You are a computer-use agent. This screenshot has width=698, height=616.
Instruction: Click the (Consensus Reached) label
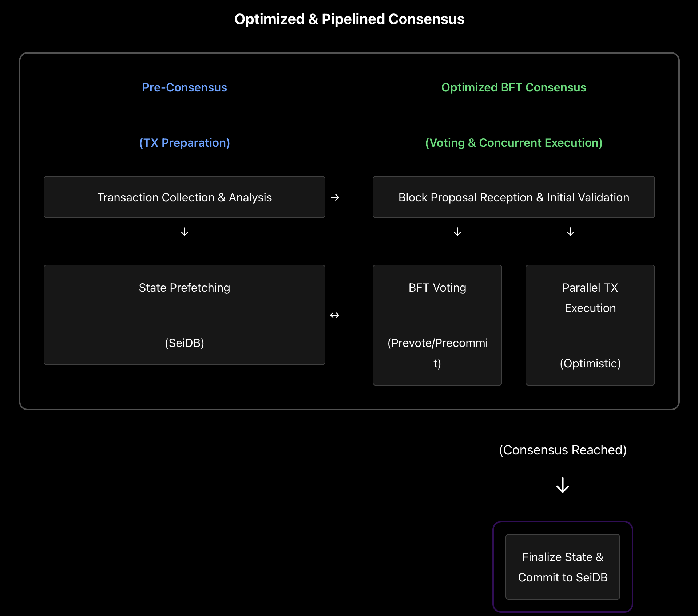563,450
